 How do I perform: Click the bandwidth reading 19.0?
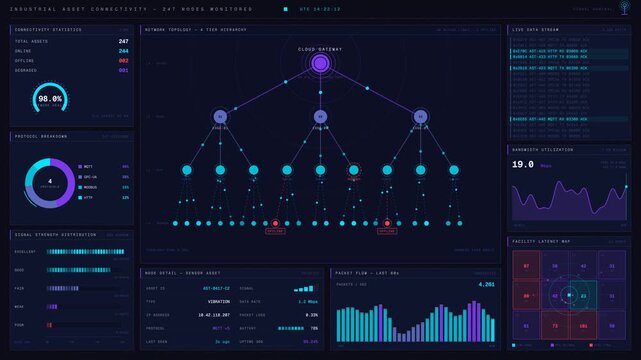pyautogui.click(x=523, y=164)
